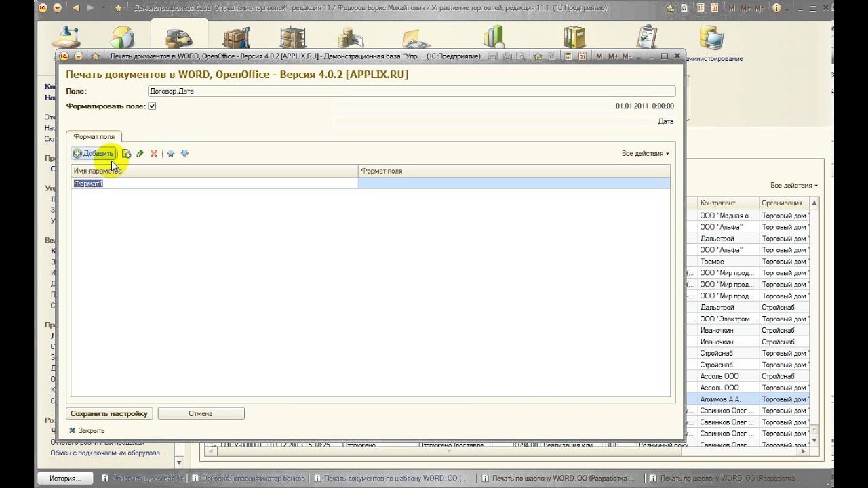Click the save diskette icon in dialog title bar
This screenshot has width=868, height=488.
tap(492, 56)
